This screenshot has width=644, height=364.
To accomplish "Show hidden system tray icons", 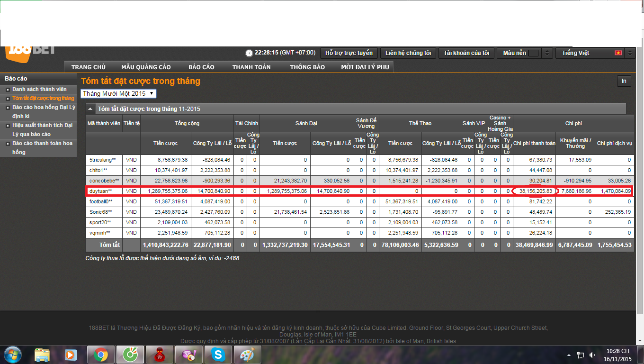I will [569, 355].
